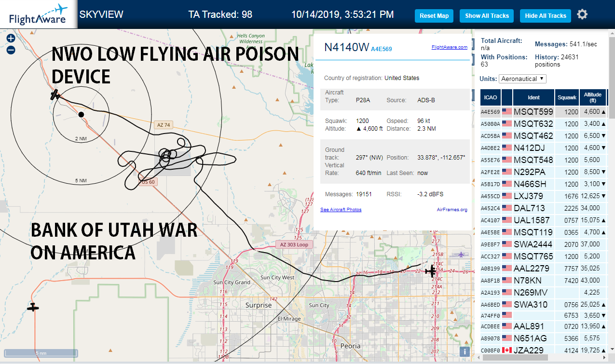This screenshot has width=615, height=364.
Task: Click the receiver location black dot
Action: tap(81, 114)
